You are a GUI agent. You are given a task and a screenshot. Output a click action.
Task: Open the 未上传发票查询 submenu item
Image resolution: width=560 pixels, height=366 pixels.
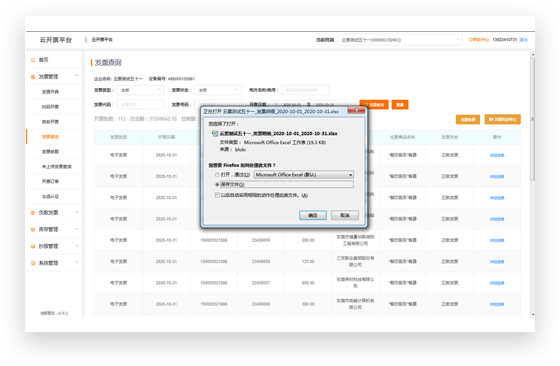tap(56, 167)
